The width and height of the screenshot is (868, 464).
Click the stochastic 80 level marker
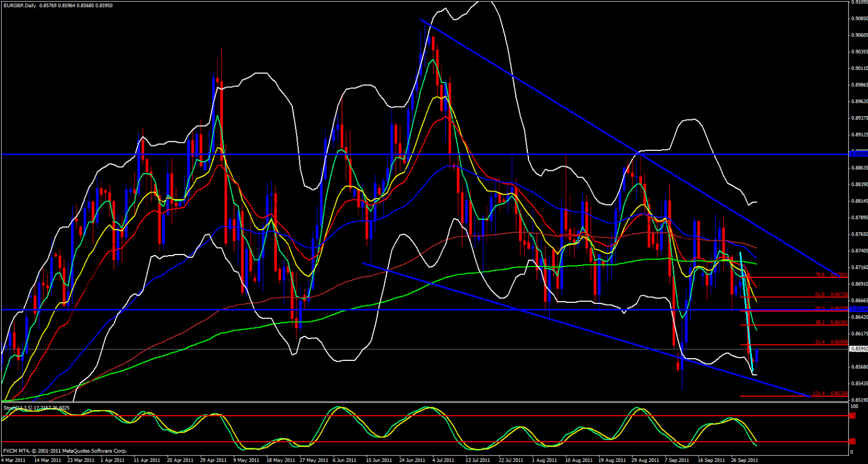[x=852, y=416]
